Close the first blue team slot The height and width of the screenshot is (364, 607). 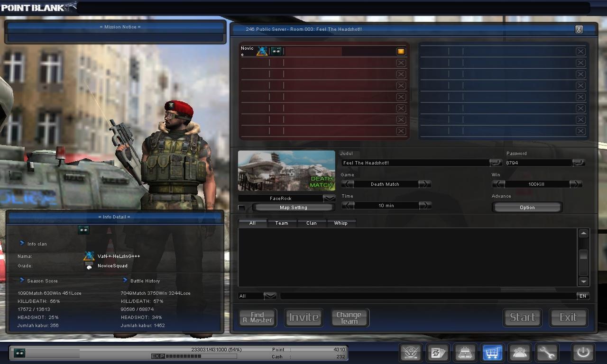(x=580, y=51)
